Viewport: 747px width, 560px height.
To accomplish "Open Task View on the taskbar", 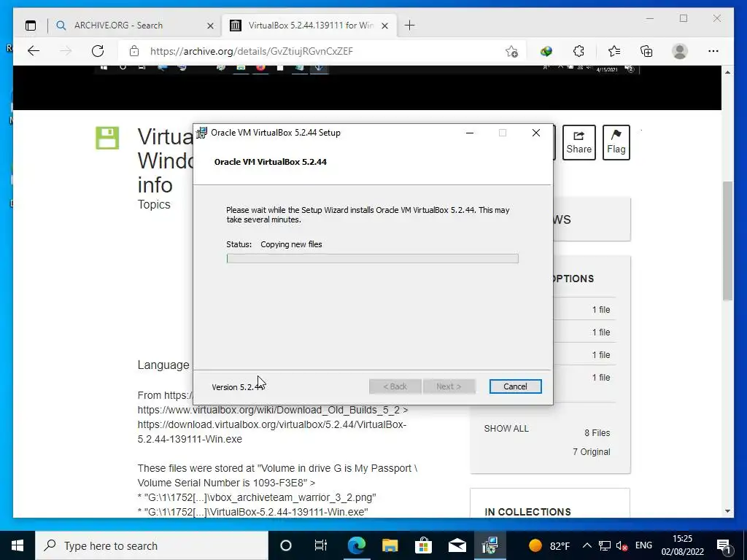I will click(x=321, y=545).
